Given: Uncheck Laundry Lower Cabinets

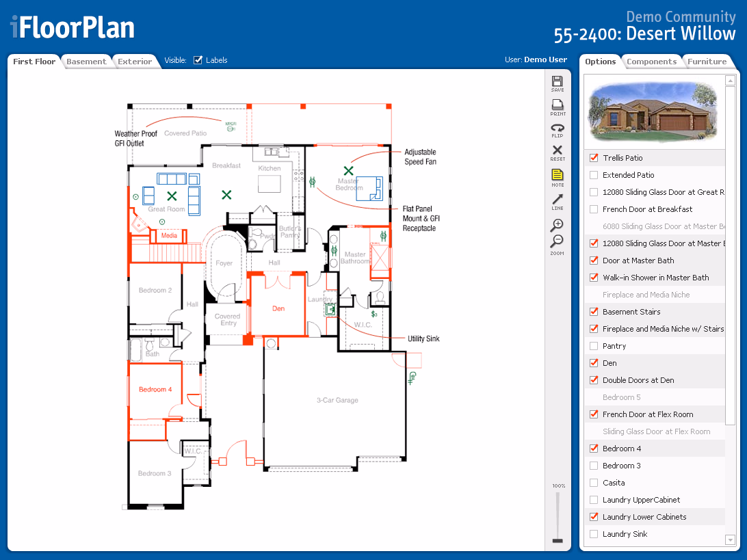Looking at the screenshot, I should [594, 517].
